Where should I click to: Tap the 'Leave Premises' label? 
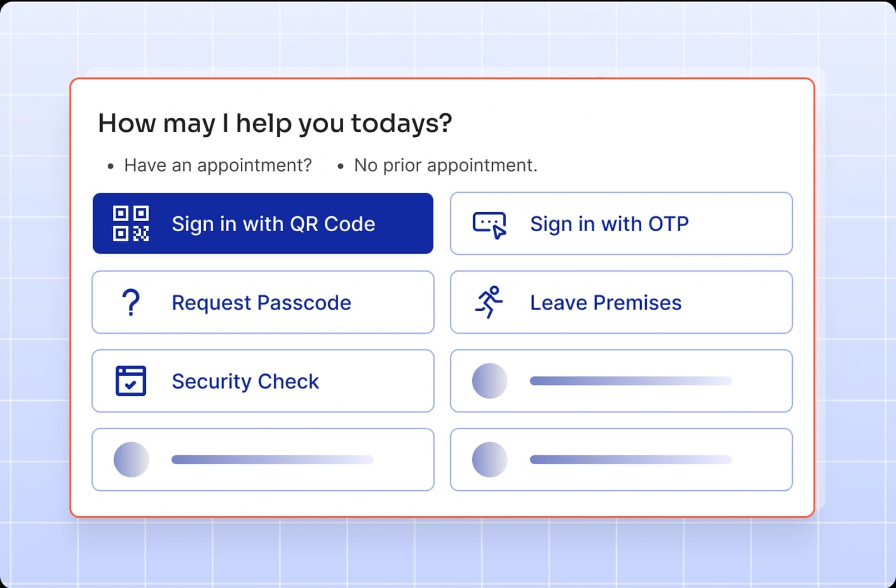606,303
